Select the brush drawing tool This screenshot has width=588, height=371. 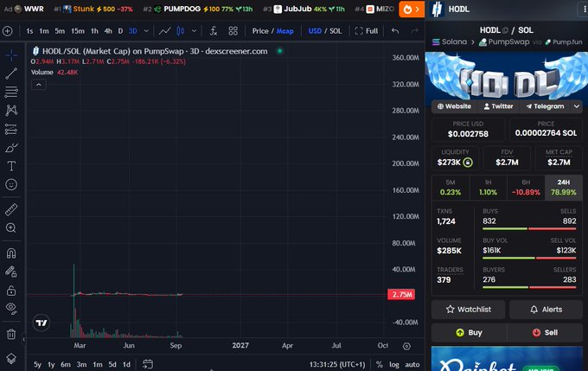(11, 148)
